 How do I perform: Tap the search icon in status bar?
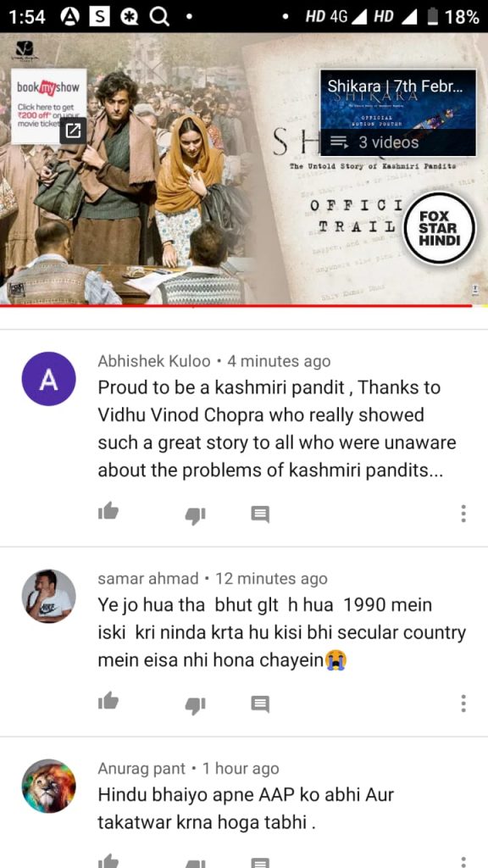point(159,17)
